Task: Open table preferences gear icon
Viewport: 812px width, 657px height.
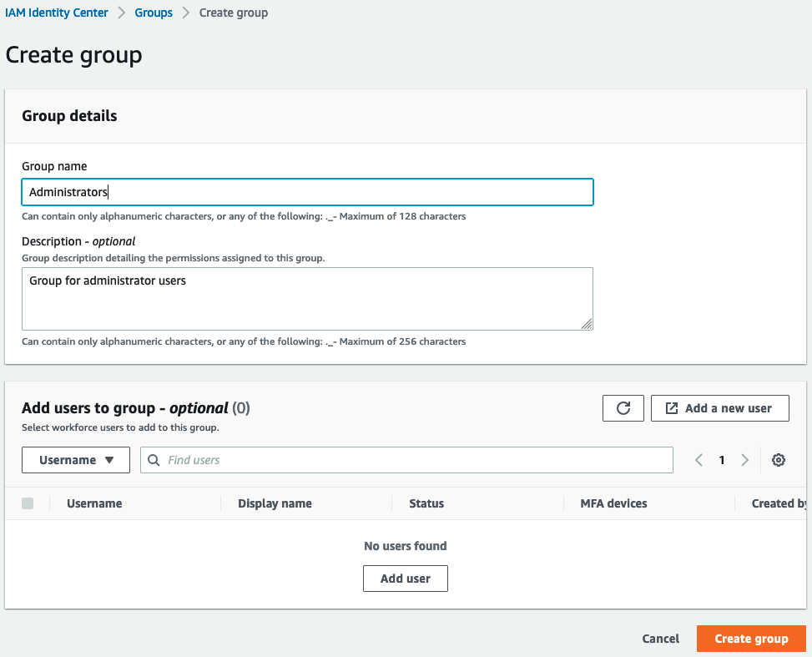Action: pyautogui.click(x=778, y=460)
